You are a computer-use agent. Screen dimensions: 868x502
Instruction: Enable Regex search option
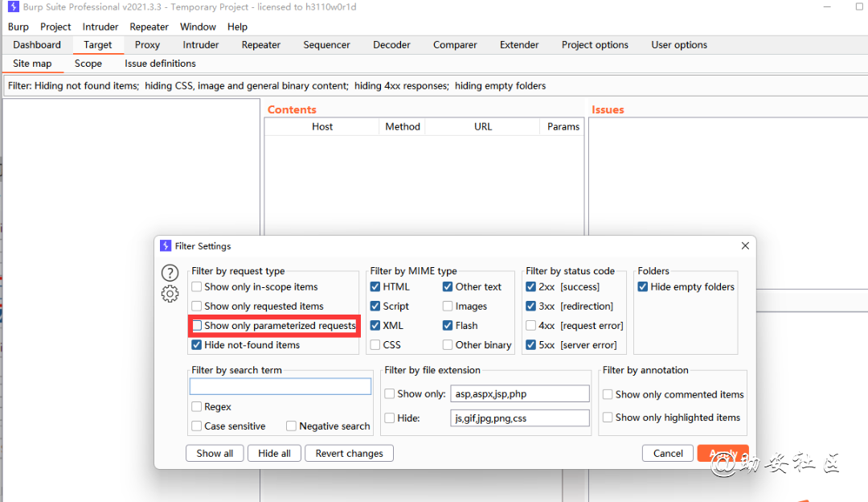[x=197, y=407]
